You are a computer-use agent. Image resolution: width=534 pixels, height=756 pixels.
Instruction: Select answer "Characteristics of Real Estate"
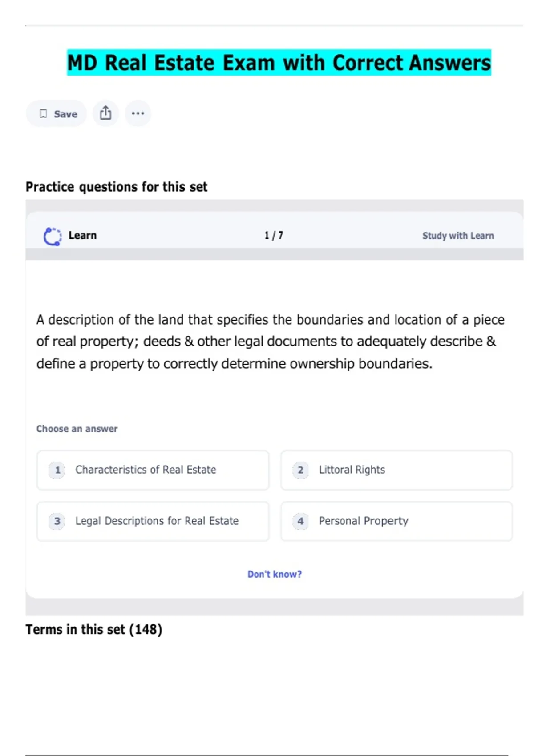pos(146,470)
